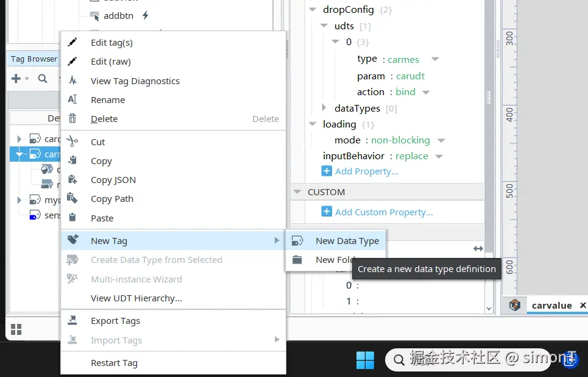588x377 pixels.
Task: Collapse the CUSTOM section header
Action: point(297,192)
